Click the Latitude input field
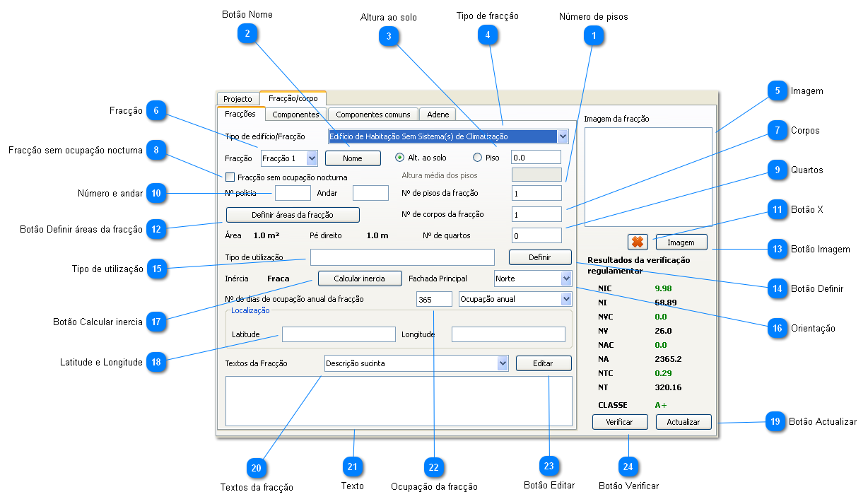868x504 pixels. coord(339,334)
